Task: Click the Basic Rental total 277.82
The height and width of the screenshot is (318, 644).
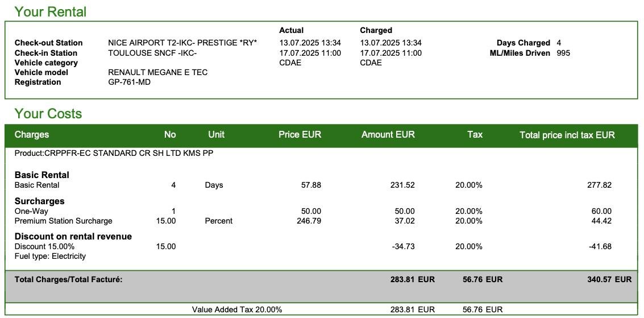Action: tap(599, 185)
